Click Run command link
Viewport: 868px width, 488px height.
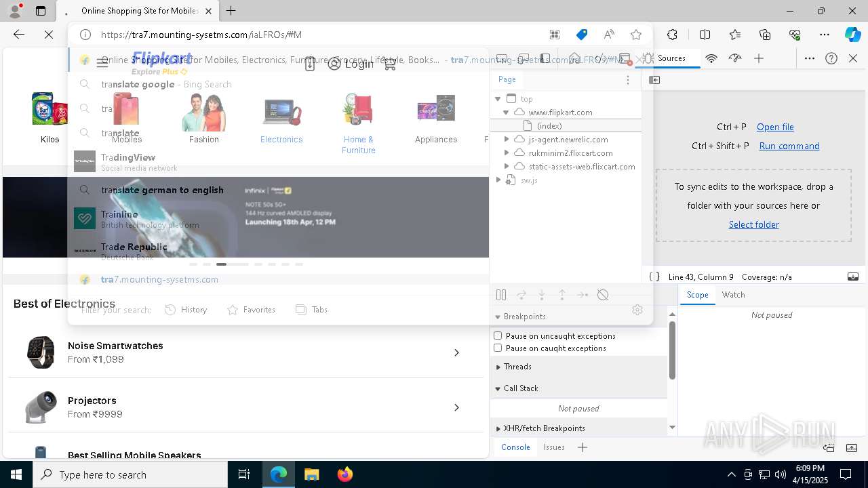tap(789, 146)
